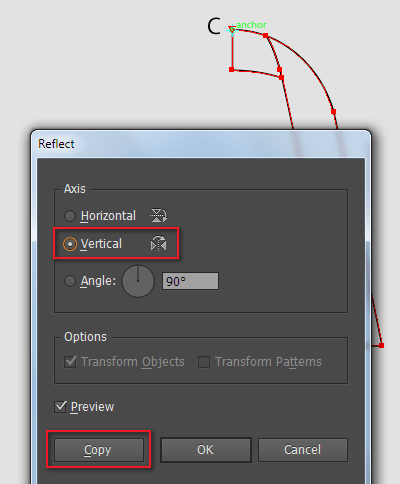Viewport: 400px width, 484px height.
Task: Click the Horizontal label text
Action: (x=108, y=216)
